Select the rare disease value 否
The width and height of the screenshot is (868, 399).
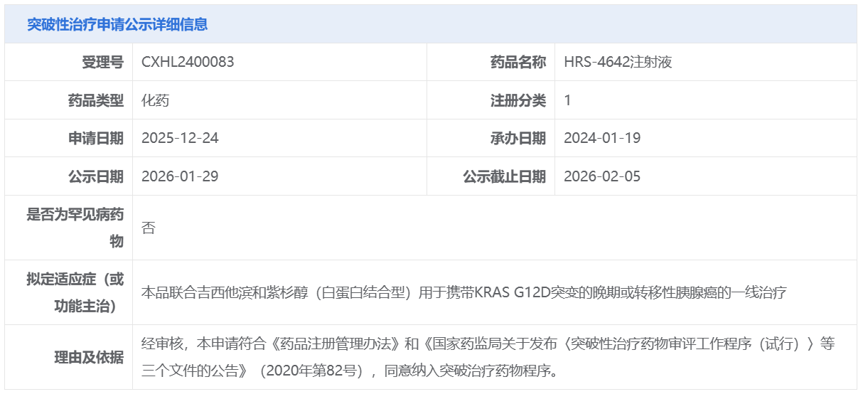click(x=148, y=228)
